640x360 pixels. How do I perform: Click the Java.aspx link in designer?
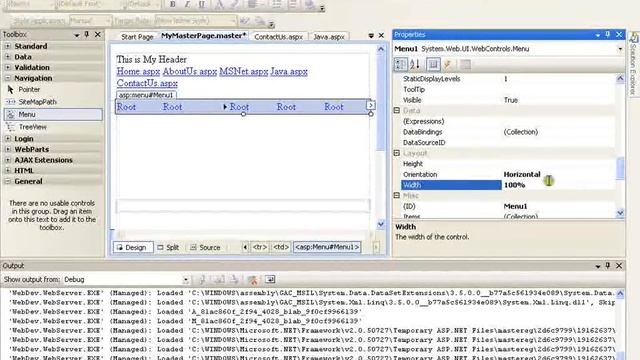click(289, 71)
